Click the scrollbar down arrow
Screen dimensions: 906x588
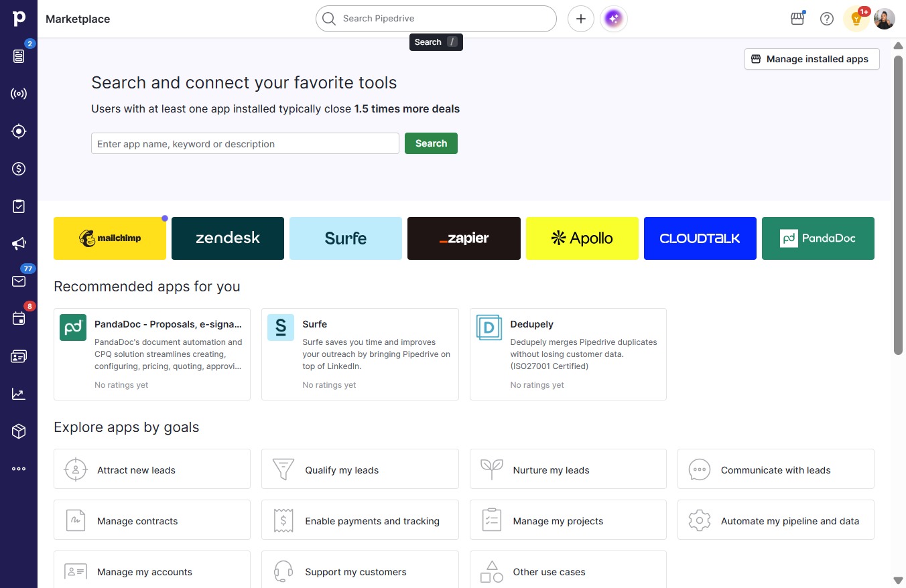(x=899, y=580)
